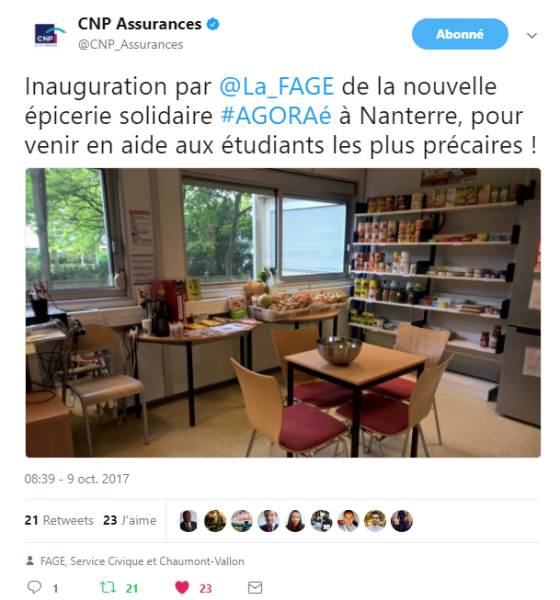Open the @CNP_Assurances handle
This screenshot has width=560, height=600.
pyautogui.click(x=131, y=44)
